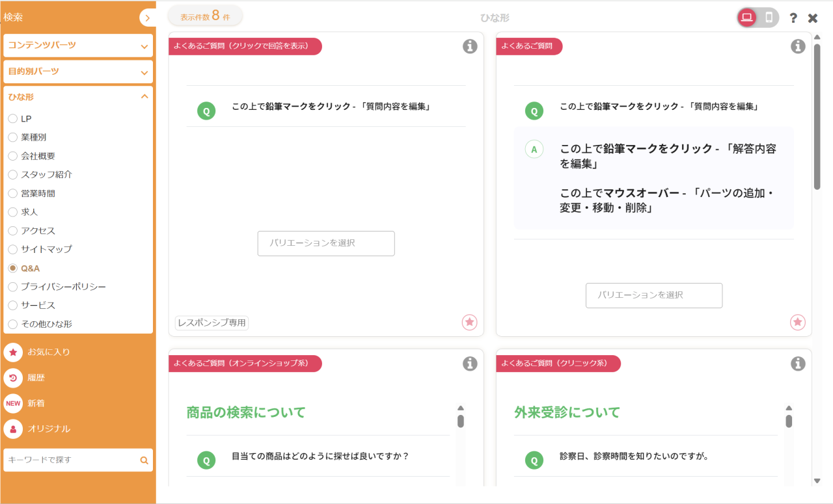Choose the 会社概要 template category

12,155
